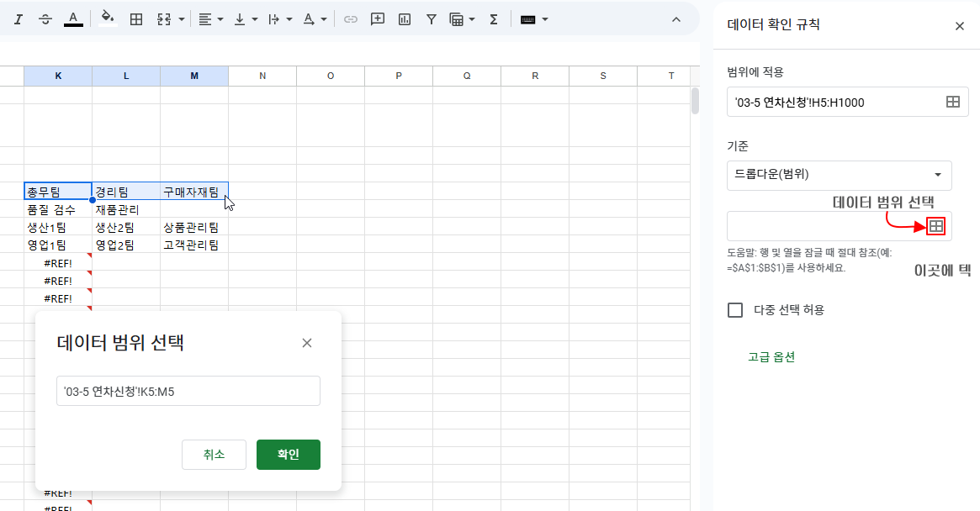
Task: Click the text wrapping icon
Action: coord(273,19)
